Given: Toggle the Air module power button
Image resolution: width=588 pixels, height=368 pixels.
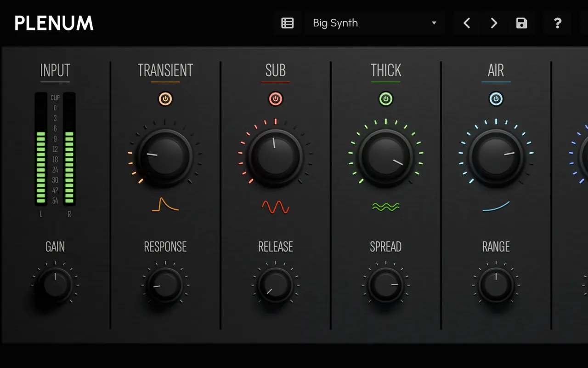Looking at the screenshot, I should 496,99.
